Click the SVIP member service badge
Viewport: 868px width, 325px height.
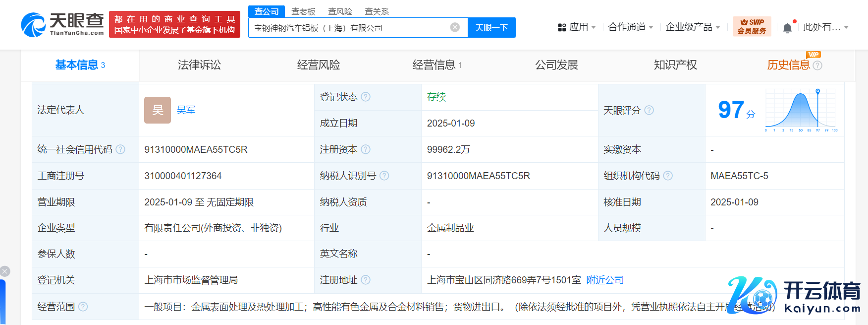click(x=752, y=27)
